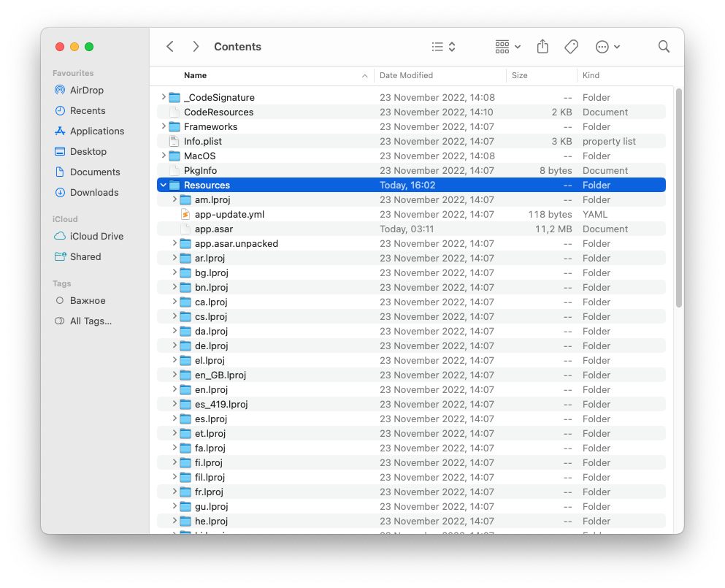Click the 11,2 MB size cell
Screen dimensions: 725x588
(553, 229)
